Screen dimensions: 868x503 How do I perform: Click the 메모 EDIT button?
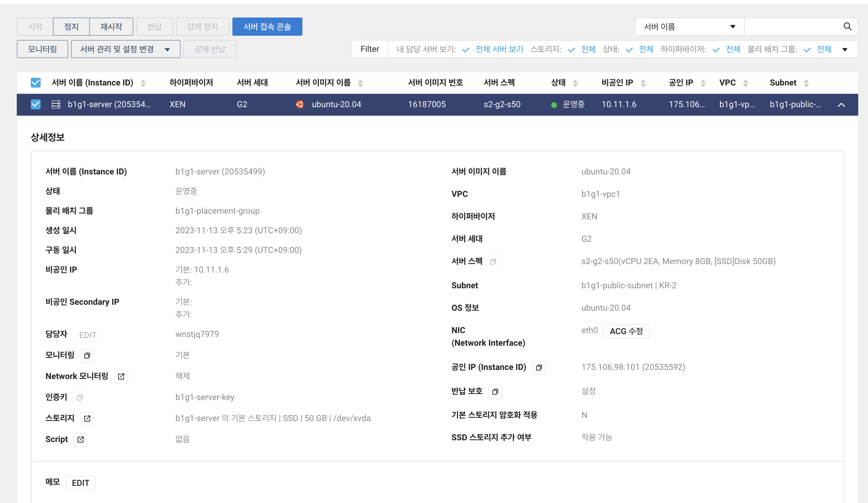80,483
